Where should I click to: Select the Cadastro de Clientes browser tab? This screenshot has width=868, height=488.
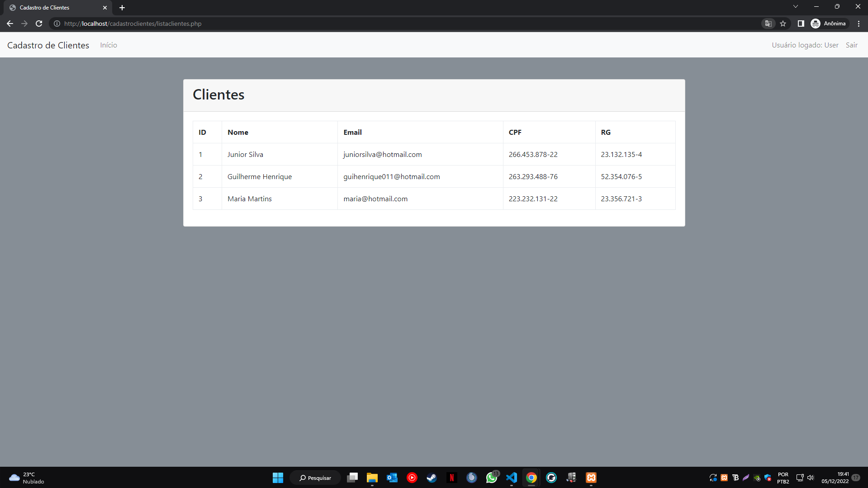point(58,8)
